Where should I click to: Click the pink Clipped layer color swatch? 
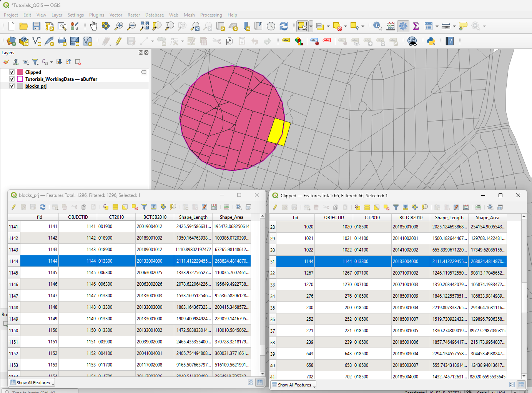pos(20,72)
